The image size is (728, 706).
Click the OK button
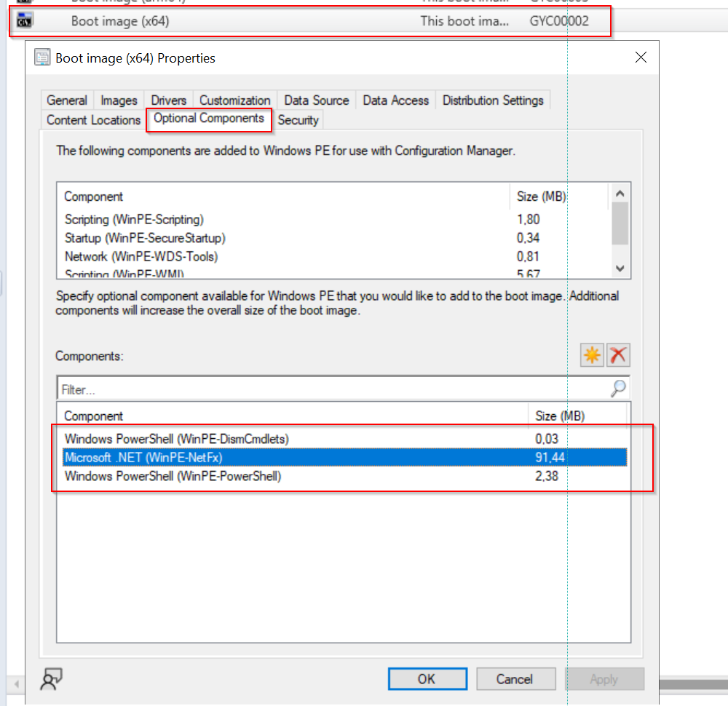click(427, 679)
